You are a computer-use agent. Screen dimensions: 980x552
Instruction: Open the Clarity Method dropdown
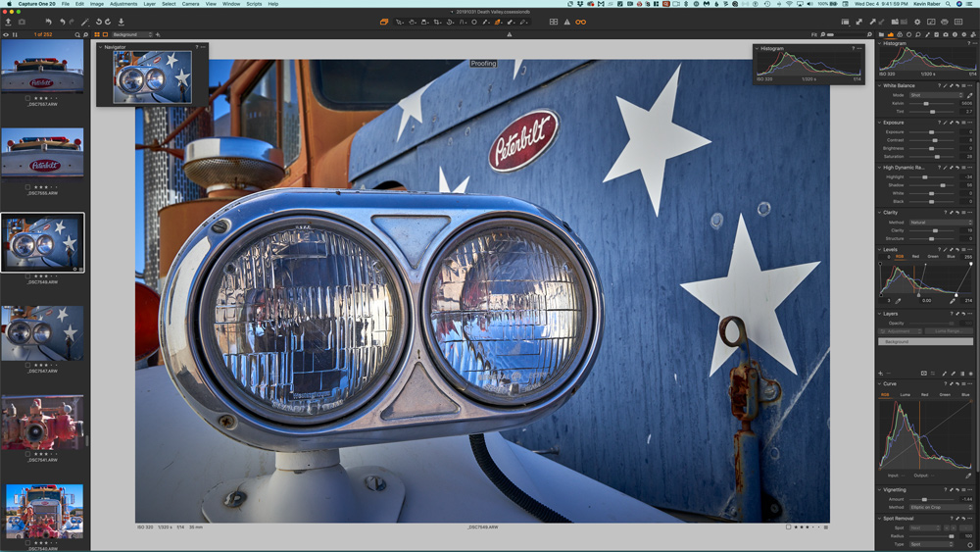941,223
